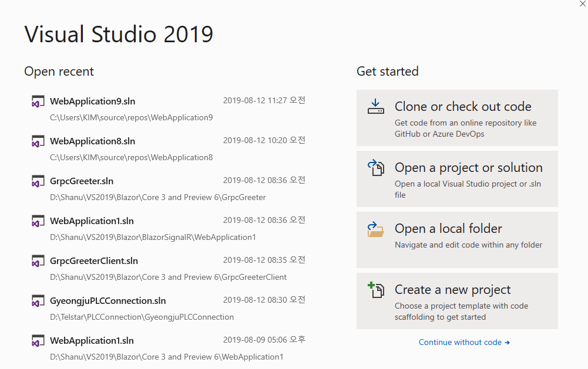Open recent solution GyeongjuPLCConnection.sln
588x369 pixels.
tap(108, 301)
